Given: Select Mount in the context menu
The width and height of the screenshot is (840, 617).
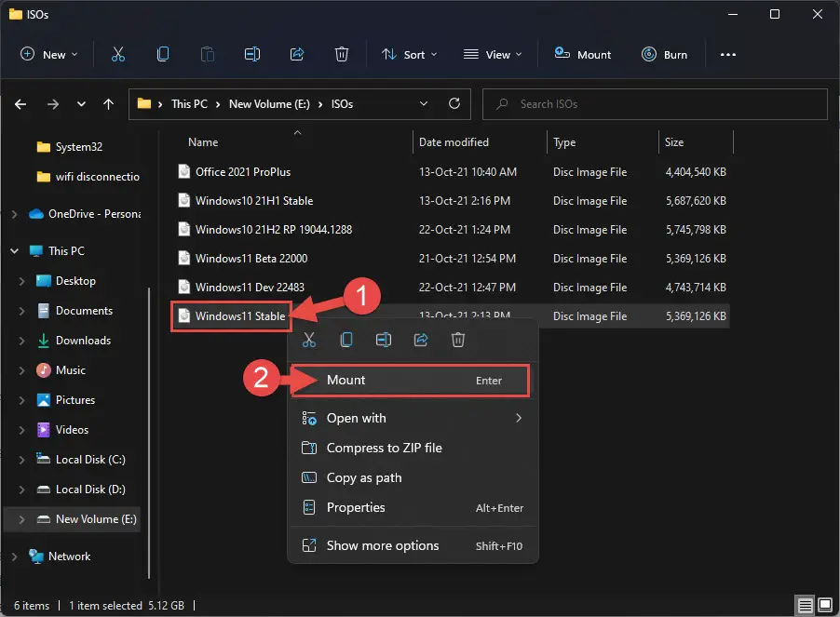Looking at the screenshot, I should [x=411, y=381].
